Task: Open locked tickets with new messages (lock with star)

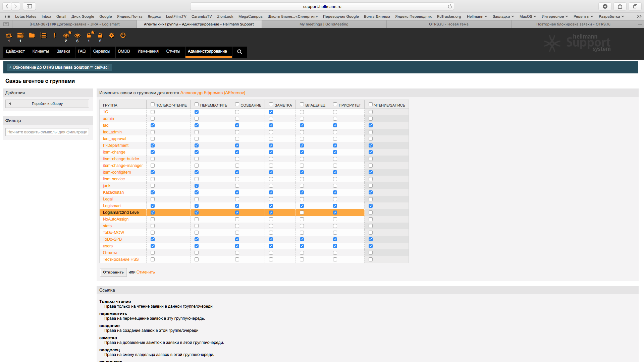Action: tap(90, 35)
